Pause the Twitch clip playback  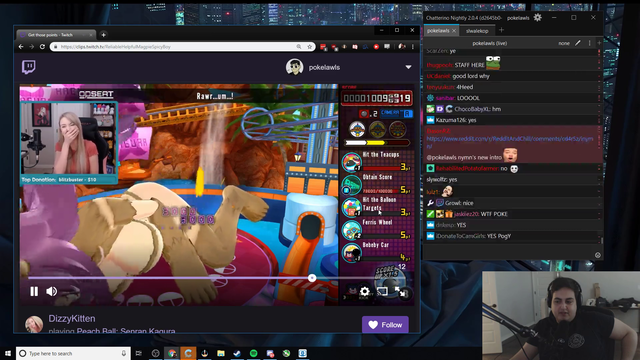[x=34, y=291]
